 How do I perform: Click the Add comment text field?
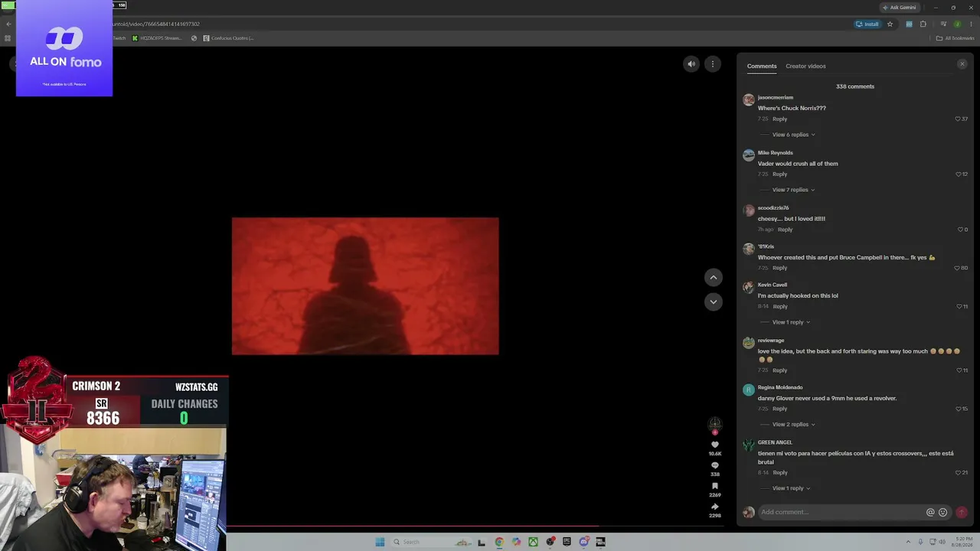(x=841, y=512)
